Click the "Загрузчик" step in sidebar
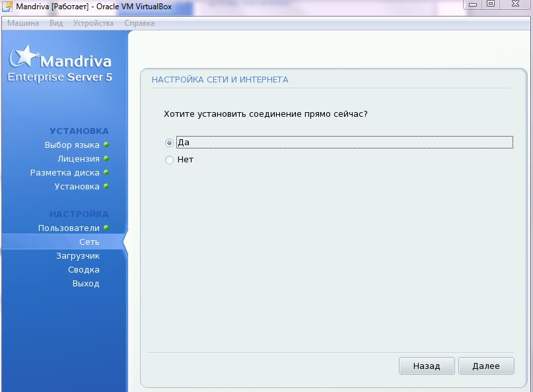Screen dimensions: 533x392 [78, 256]
